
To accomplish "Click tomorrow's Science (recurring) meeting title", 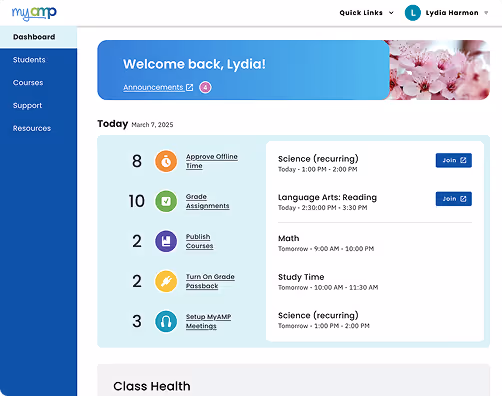I will (318, 315).
